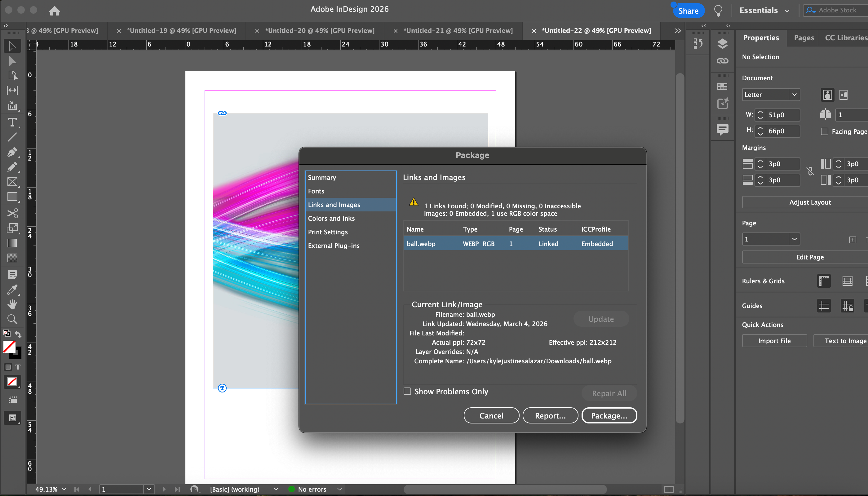Screen dimensions: 868x496
Task: Select the Pen tool
Action: (x=12, y=152)
